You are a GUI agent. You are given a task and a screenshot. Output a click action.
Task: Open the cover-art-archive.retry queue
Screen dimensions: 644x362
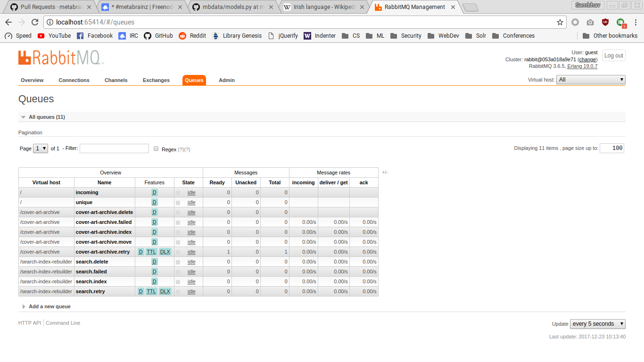click(103, 252)
